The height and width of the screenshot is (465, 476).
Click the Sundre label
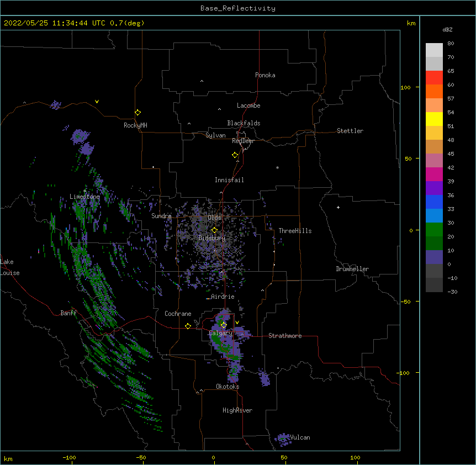pyautogui.click(x=161, y=216)
